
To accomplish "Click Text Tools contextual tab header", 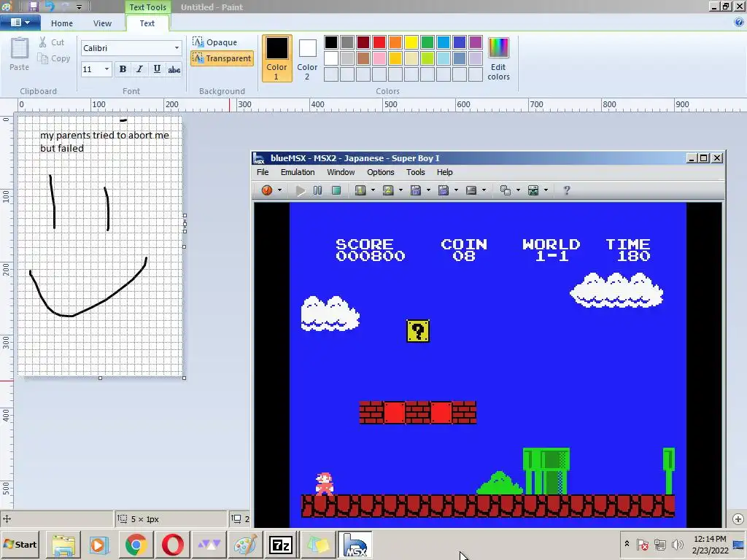I will [x=147, y=7].
